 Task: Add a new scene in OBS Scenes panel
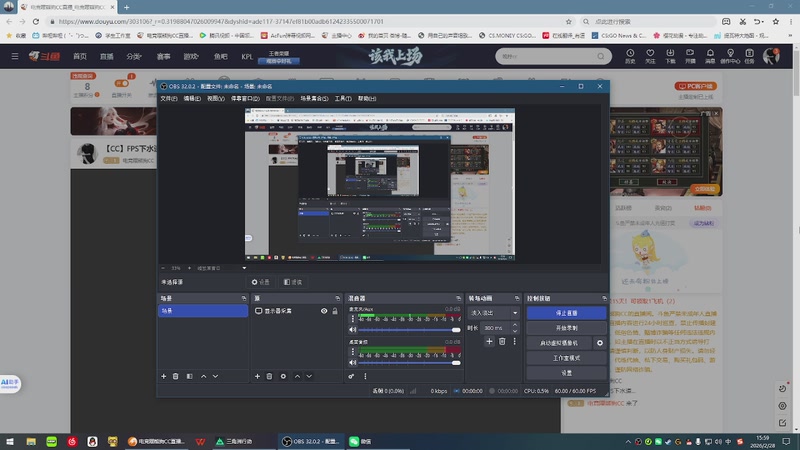pyautogui.click(x=164, y=377)
